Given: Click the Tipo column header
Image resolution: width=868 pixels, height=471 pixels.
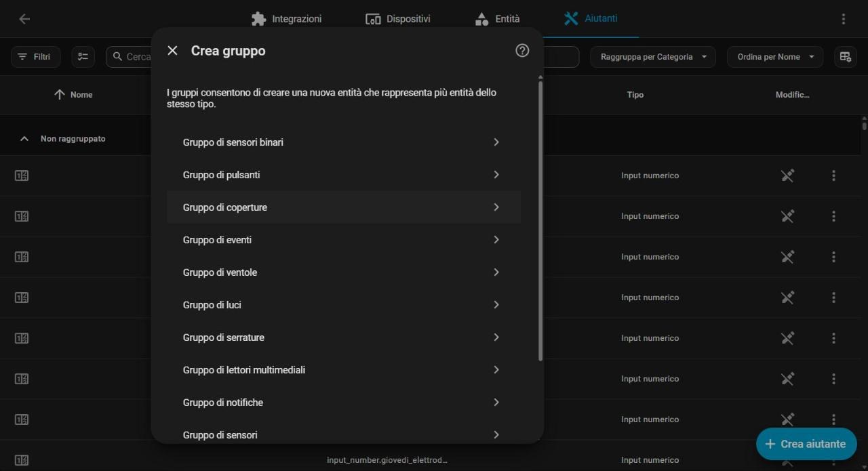Looking at the screenshot, I should click(x=635, y=95).
